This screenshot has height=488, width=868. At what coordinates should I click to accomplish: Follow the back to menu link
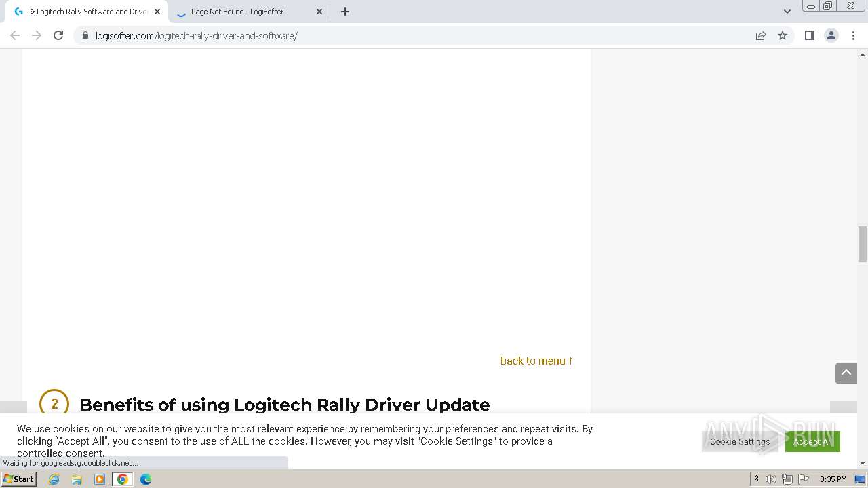536,361
